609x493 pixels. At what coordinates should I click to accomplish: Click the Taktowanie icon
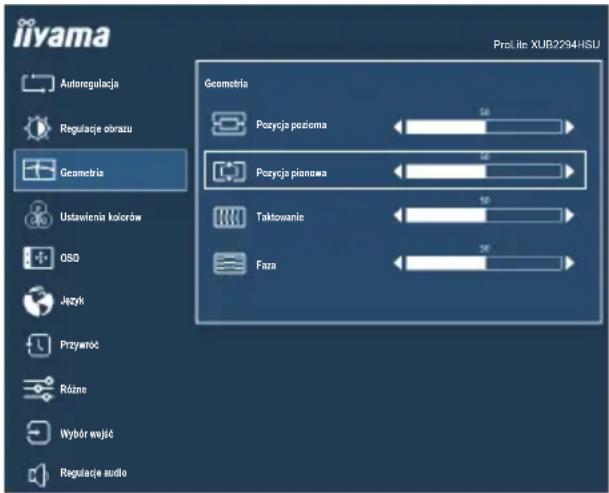tap(229, 217)
